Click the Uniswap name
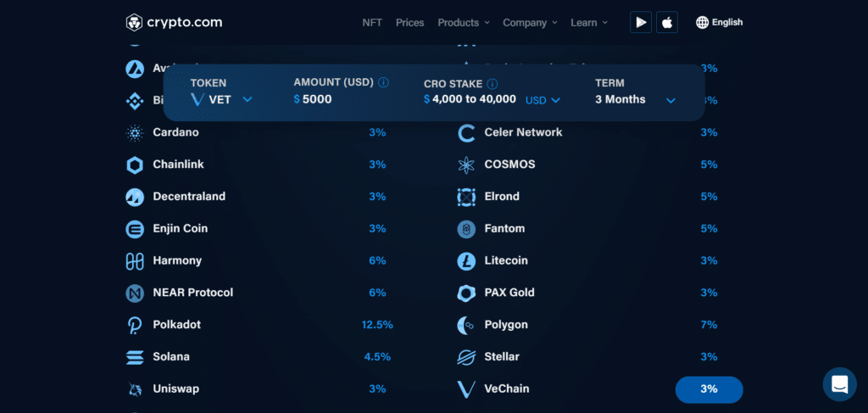Viewport: 868px width, 413px height. click(x=176, y=389)
